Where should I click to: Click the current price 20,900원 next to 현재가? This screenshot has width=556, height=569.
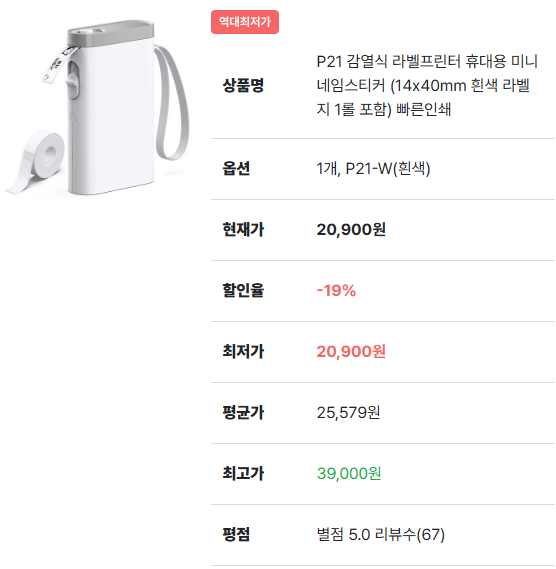(x=351, y=230)
